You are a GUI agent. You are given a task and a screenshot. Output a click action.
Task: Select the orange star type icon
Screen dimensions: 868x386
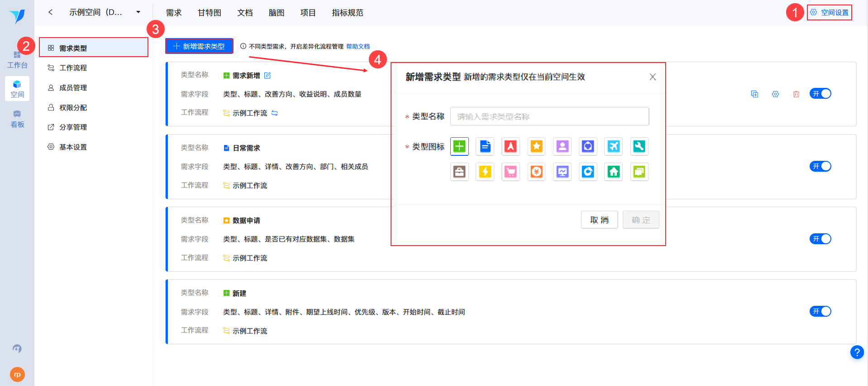[x=536, y=146]
